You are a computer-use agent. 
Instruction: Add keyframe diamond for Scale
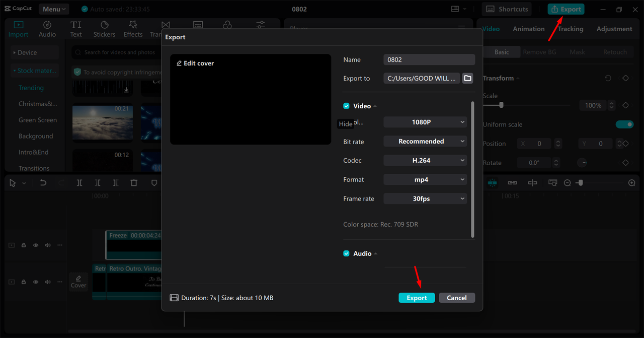click(626, 105)
